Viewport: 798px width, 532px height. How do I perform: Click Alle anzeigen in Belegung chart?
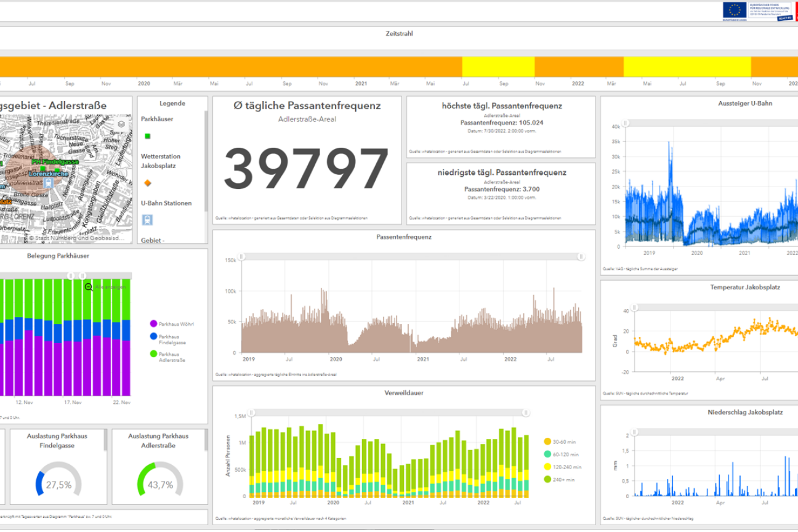tap(110, 288)
